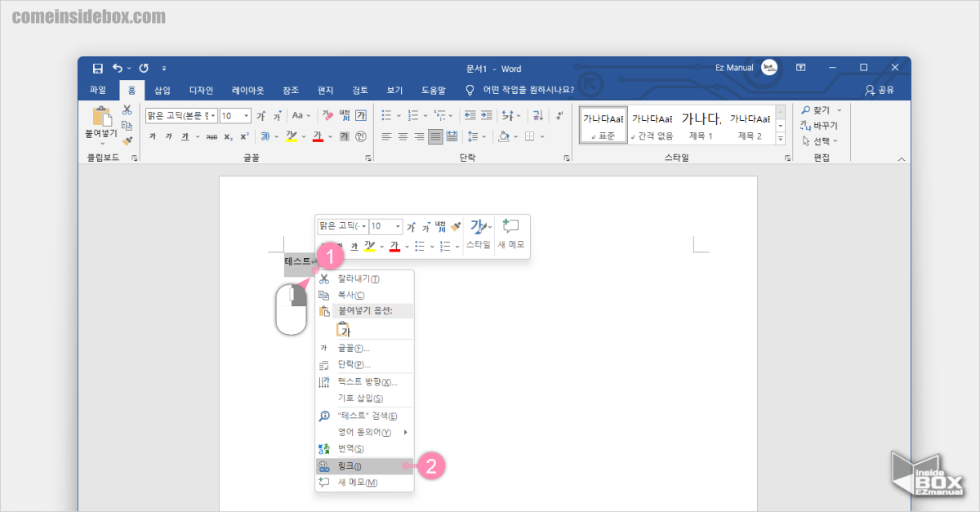
Task: Select 링크(I) from the context menu
Action: (x=351, y=465)
